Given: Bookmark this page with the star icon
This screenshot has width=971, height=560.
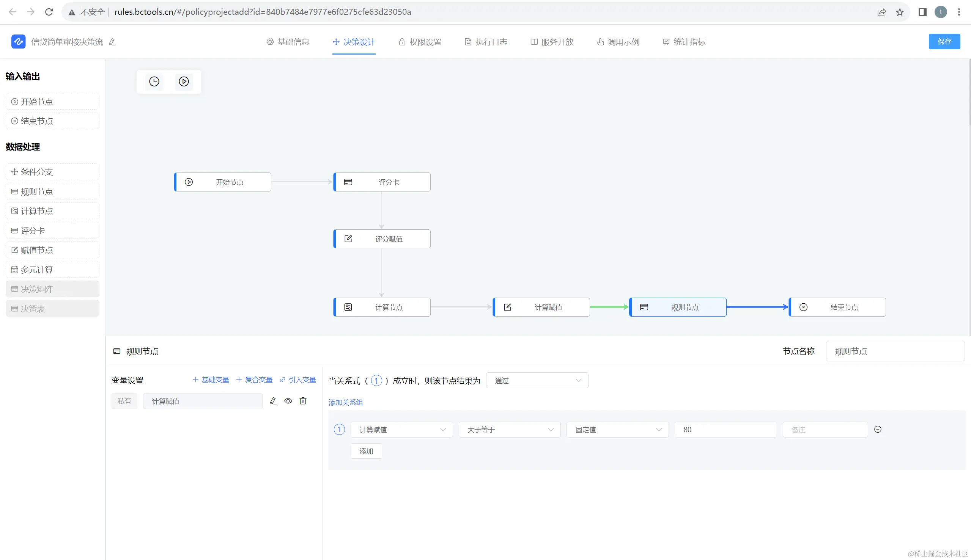Looking at the screenshot, I should click(x=899, y=12).
